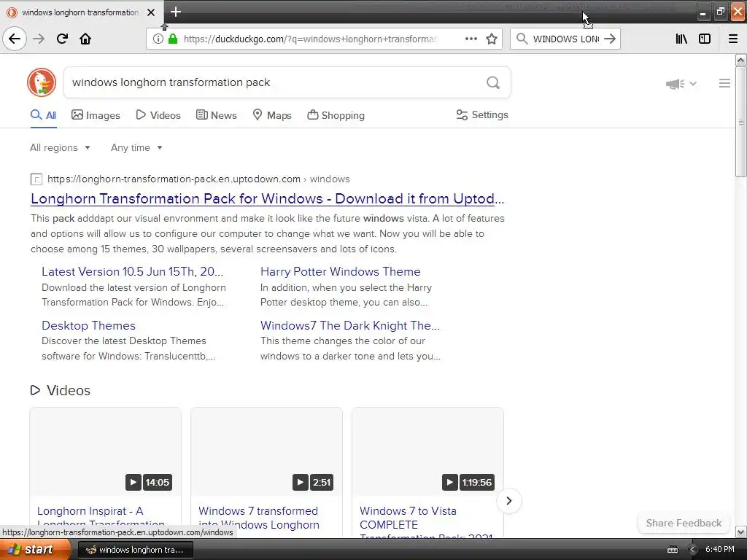The image size is (747, 560).
Task: Open Longhorn Inspirat video title link
Action: pyautogui.click(x=101, y=518)
